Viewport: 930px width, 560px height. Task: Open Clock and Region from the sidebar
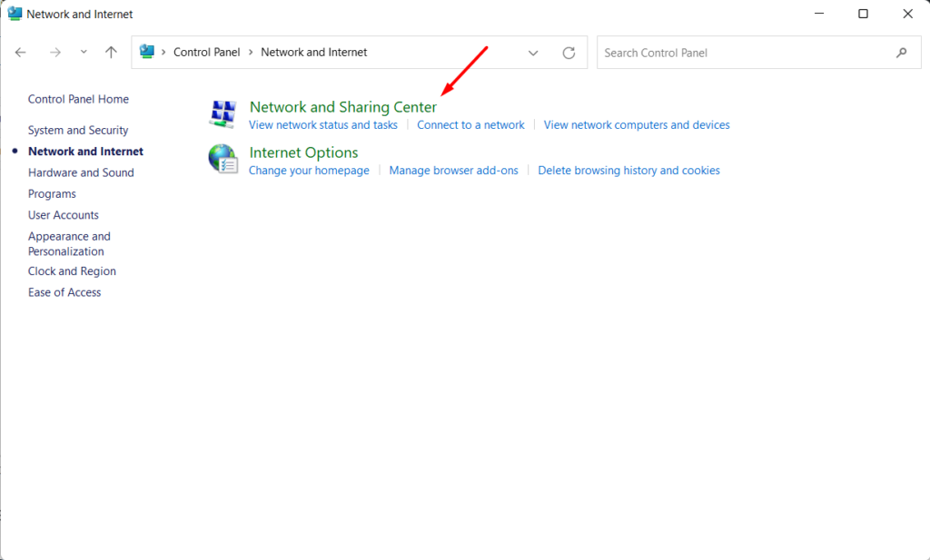tap(72, 270)
